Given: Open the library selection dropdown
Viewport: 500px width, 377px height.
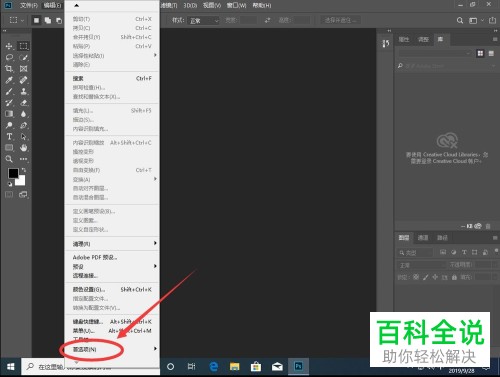Looking at the screenshot, I should (435, 53).
